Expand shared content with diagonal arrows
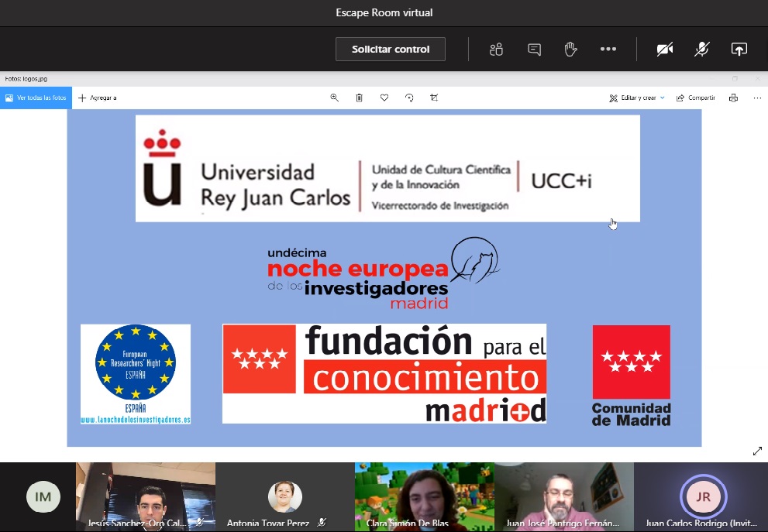The image size is (768, 532). 757,451
